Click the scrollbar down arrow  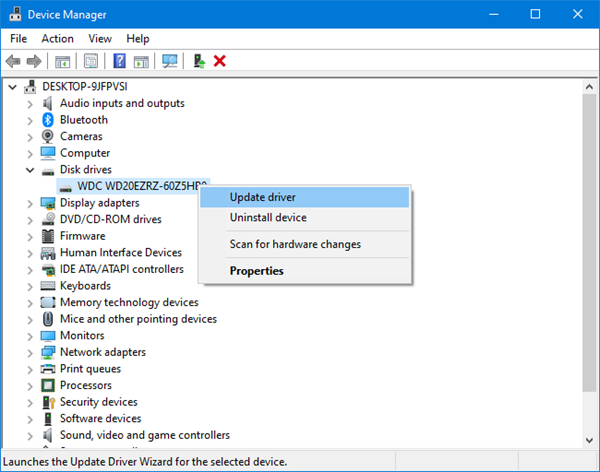pos(589,440)
